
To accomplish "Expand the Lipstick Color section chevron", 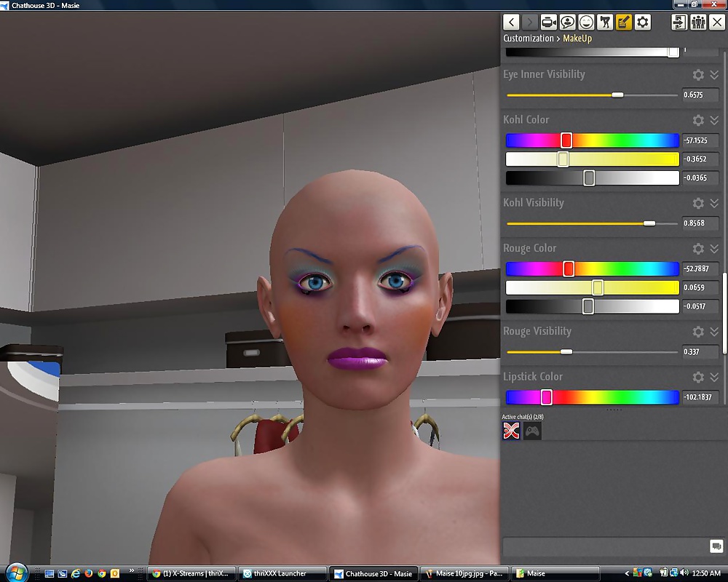I will tap(714, 377).
